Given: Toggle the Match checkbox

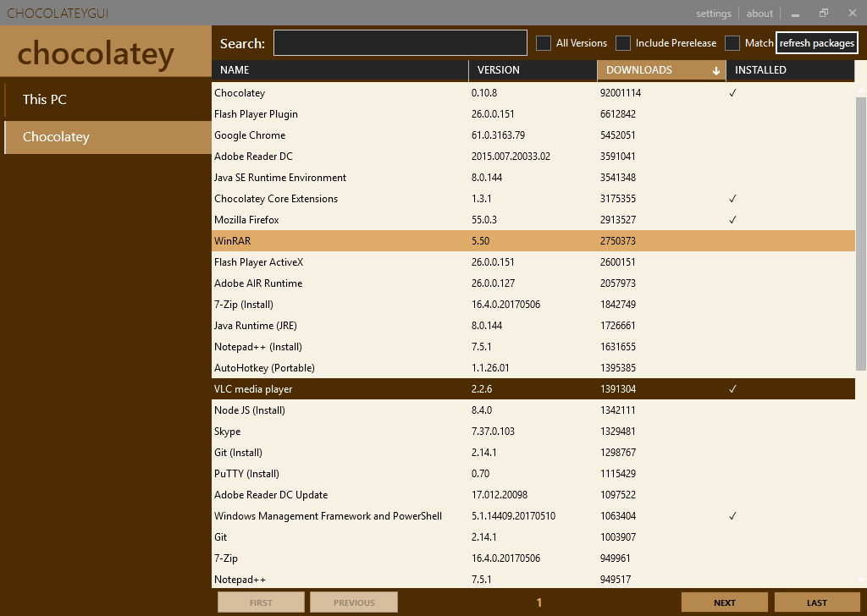Looking at the screenshot, I should (732, 43).
